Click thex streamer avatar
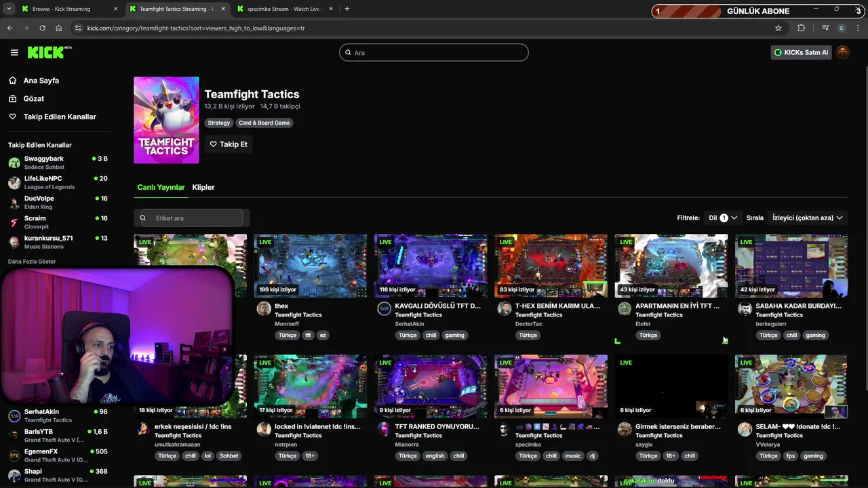The height and width of the screenshot is (488, 868). [264, 309]
